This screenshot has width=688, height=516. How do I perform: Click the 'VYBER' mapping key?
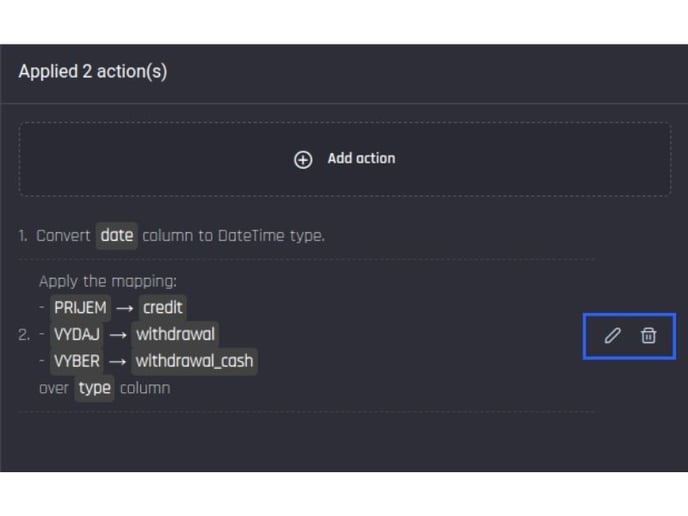coord(77,361)
